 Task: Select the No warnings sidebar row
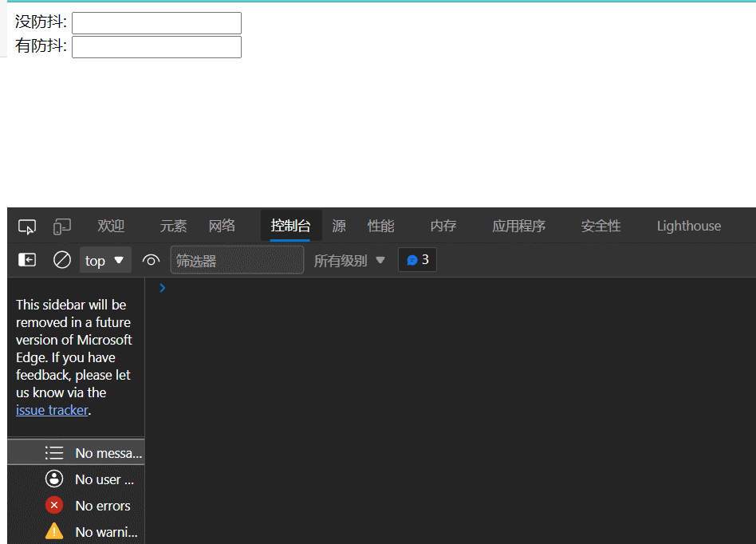point(76,532)
